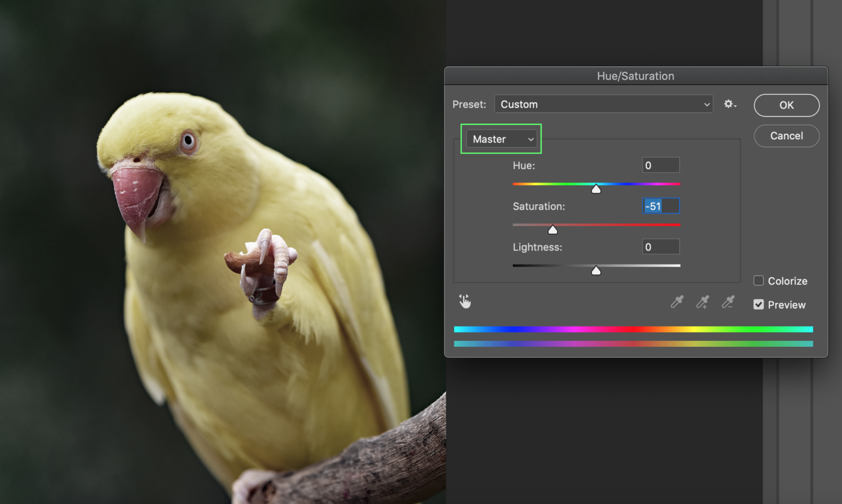The width and height of the screenshot is (842, 504).
Task: Cancel the Hue/Saturation dialog
Action: click(787, 136)
